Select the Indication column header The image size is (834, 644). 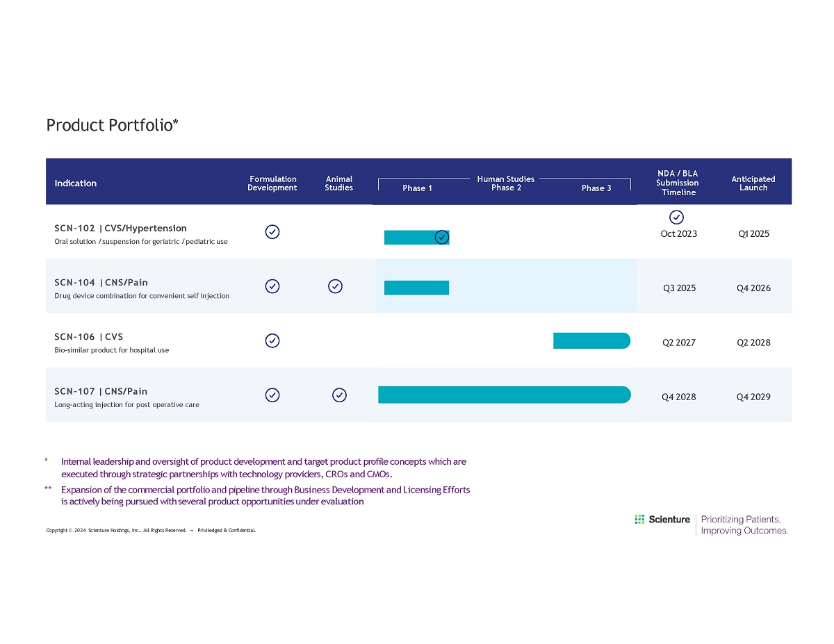76,183
